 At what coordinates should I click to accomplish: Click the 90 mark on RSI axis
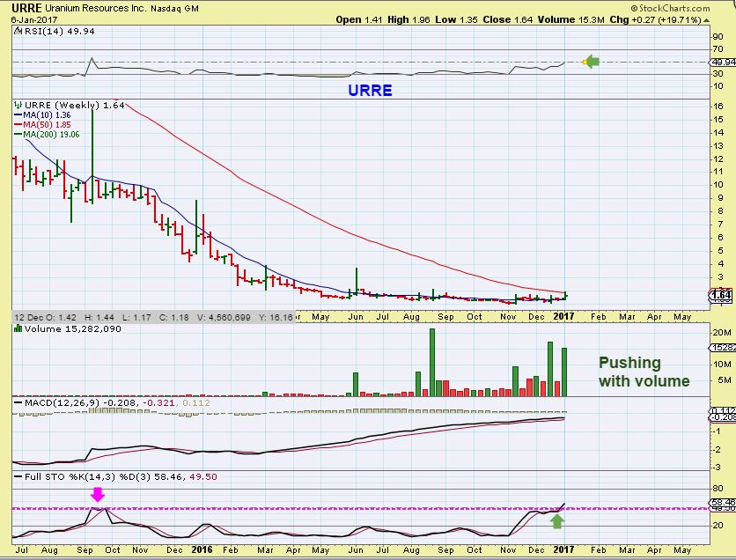718,37
